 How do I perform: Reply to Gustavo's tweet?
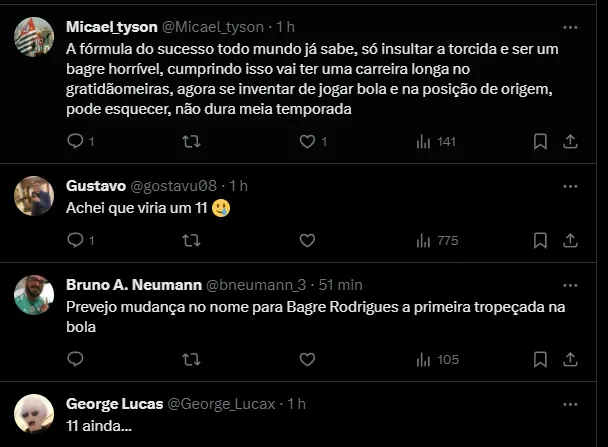click(75, 240)
